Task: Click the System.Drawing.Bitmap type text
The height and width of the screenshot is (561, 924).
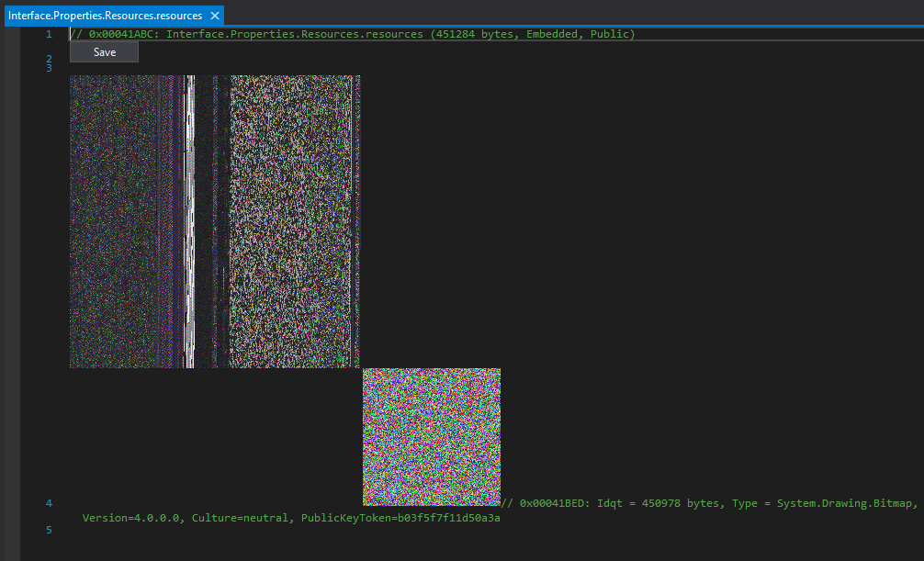Action: tap(845, 503)
